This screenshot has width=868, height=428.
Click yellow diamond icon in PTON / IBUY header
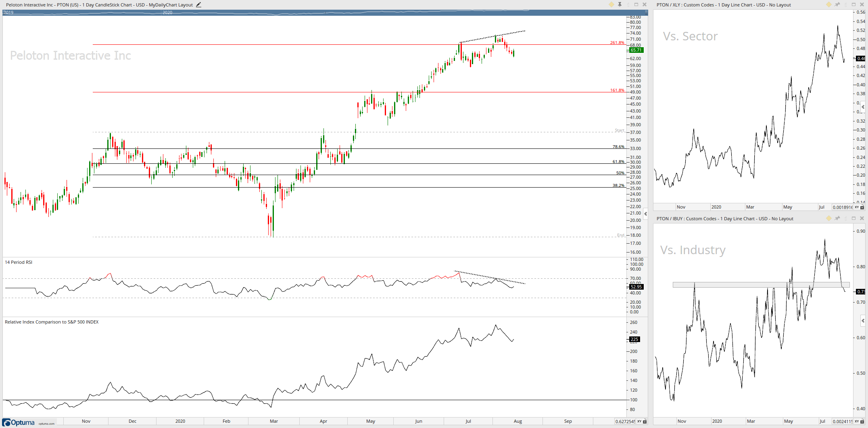click(x=829, y=218)
